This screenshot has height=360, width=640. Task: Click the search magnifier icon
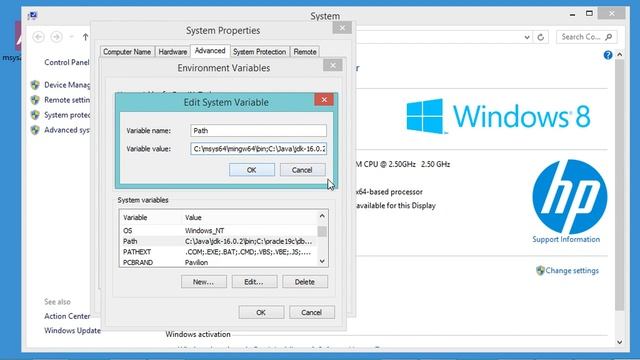click(609, 37)
